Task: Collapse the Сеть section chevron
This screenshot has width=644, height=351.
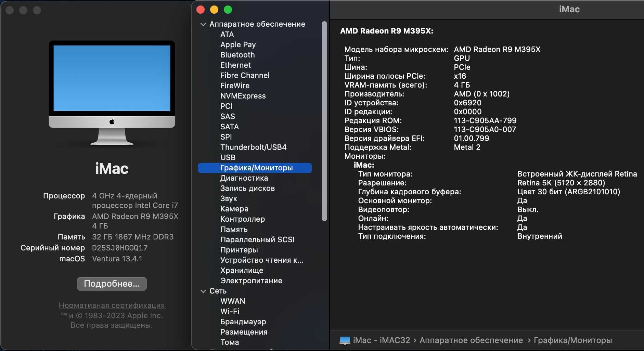Action: point(203,291)
